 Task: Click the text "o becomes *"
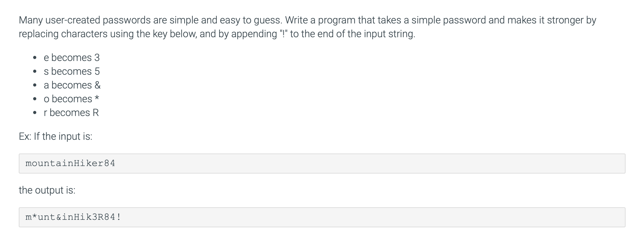pyautogui.click(x=72, y=99)
